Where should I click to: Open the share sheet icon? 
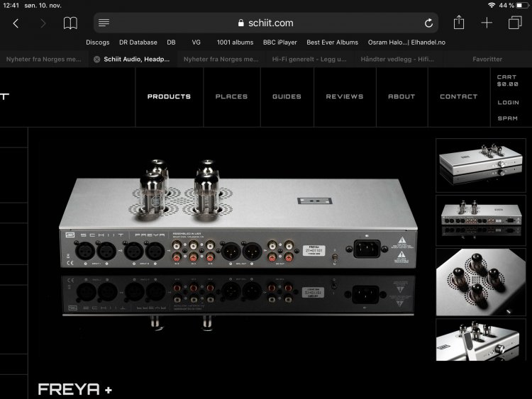[459, 23]
